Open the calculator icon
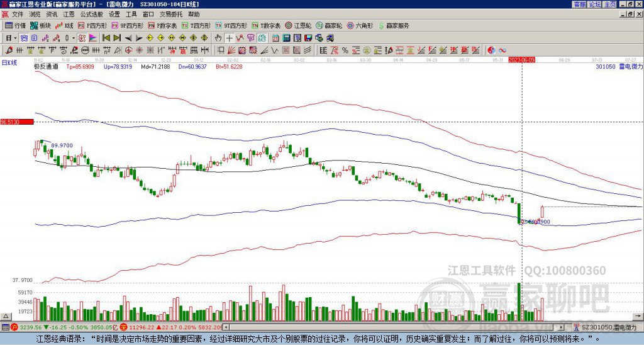 click(x=286, y=38)
